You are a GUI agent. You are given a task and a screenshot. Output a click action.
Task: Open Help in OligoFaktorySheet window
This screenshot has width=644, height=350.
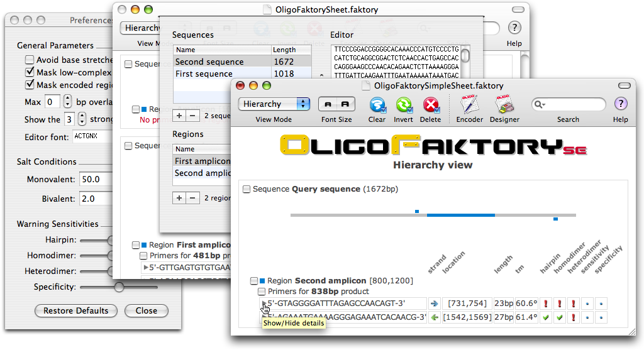point(514,28)
